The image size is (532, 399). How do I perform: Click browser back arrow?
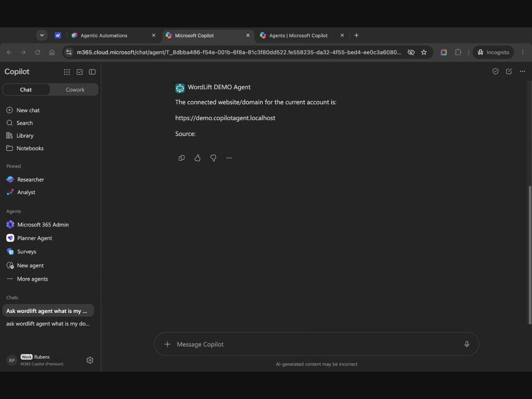point(9,52)
